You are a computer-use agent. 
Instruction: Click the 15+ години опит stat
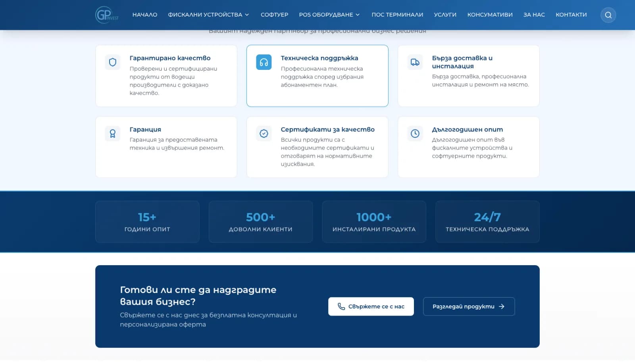pos(147,222)
